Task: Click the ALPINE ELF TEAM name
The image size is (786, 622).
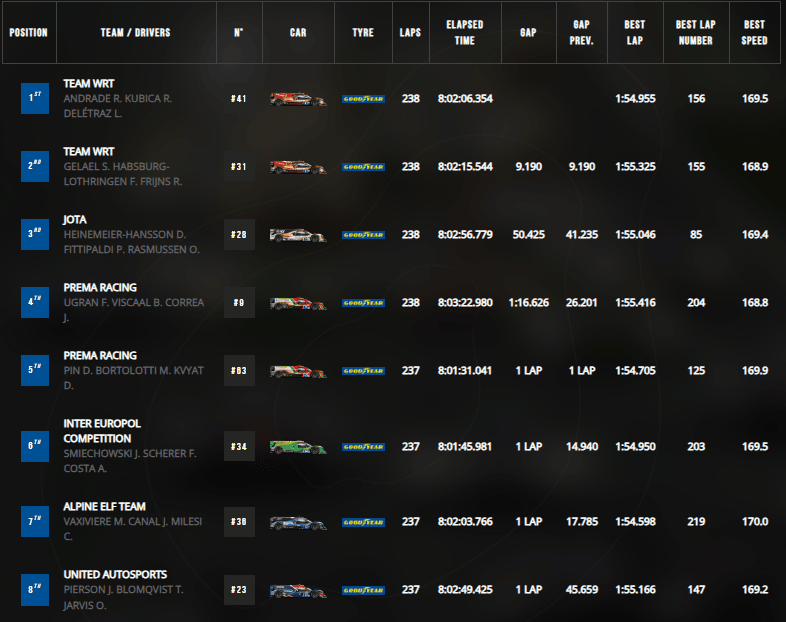Action: click(x=104, y=507)
